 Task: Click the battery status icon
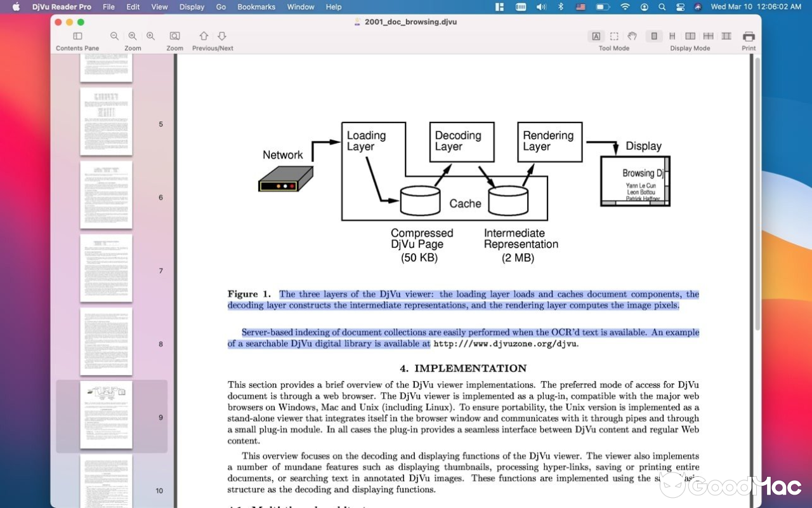603,7
